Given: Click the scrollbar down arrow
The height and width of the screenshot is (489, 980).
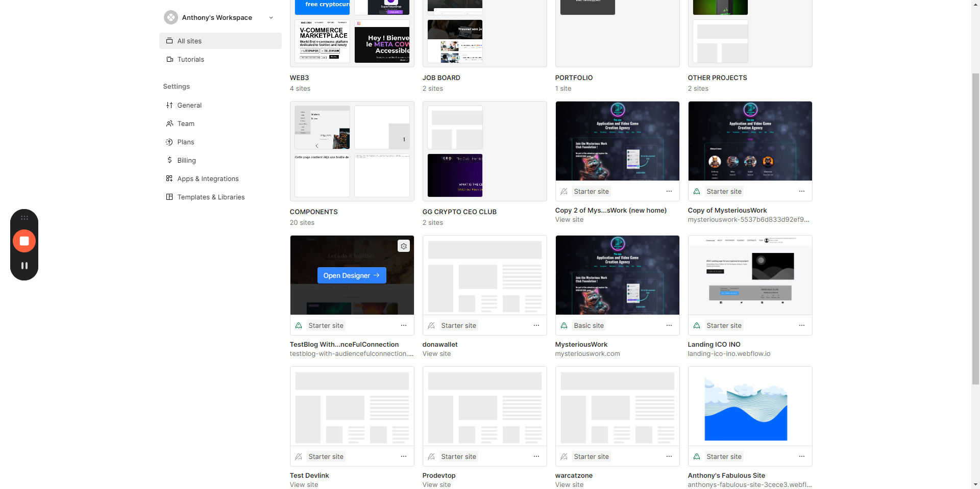Looking at the screenshot, I should tap(975, 484).
